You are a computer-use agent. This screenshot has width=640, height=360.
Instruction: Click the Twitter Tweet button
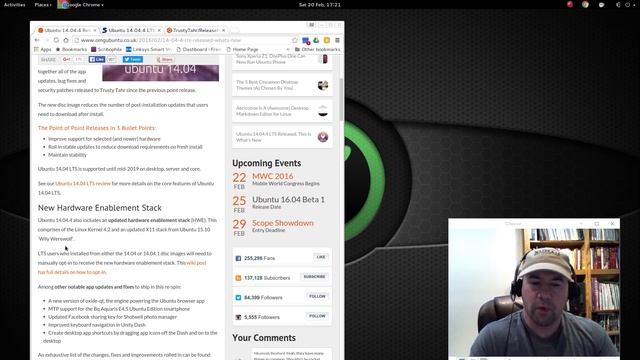coord(133,59)
